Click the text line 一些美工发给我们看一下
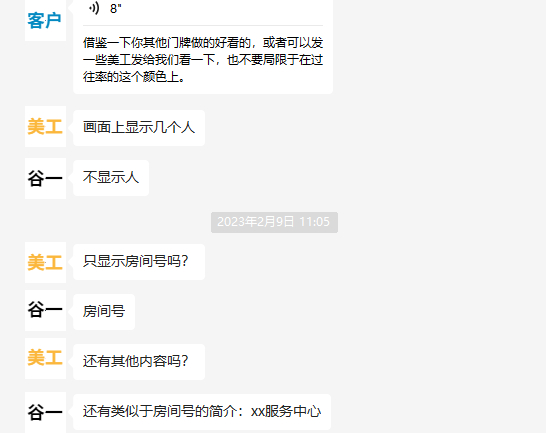Viewport: 546px width, 433px height. 203,60
